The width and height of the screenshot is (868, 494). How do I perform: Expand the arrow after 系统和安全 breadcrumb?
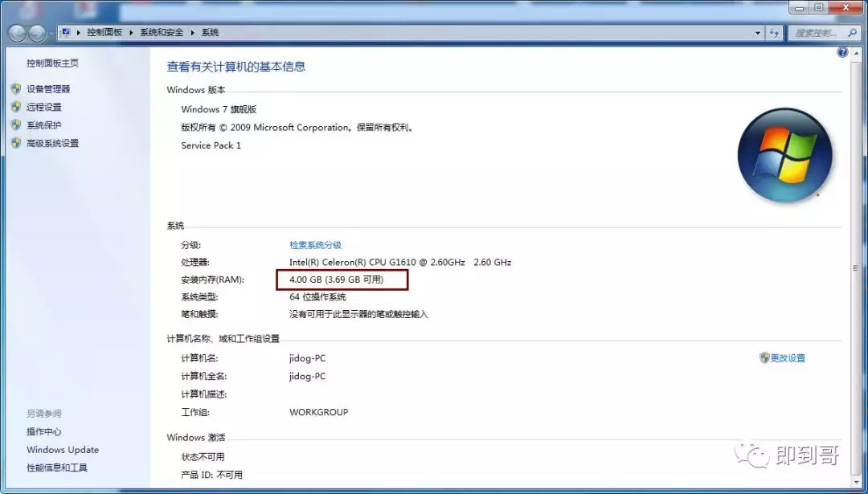pos(192,33)
